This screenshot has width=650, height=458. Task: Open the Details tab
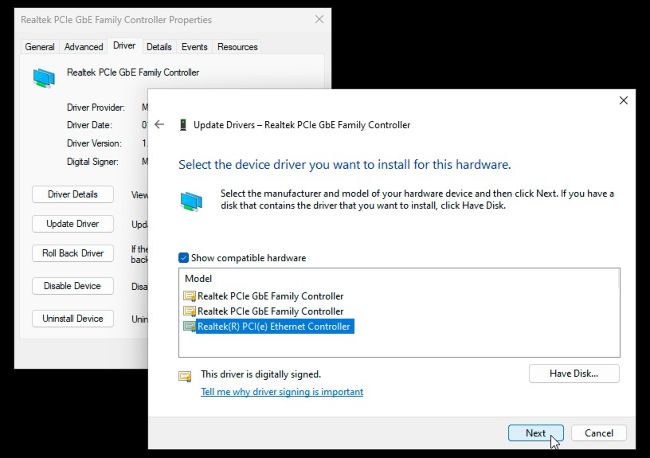click(159, 47)
